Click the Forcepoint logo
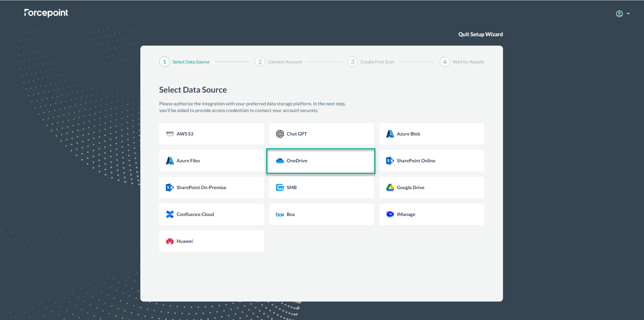Screen dimensions: 644x320 (x=46, y=13)
